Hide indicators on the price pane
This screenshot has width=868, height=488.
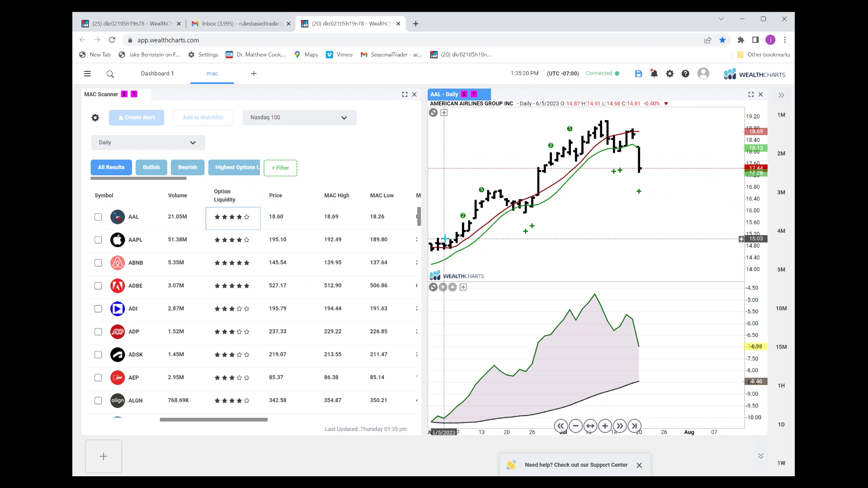click(433, 113)
